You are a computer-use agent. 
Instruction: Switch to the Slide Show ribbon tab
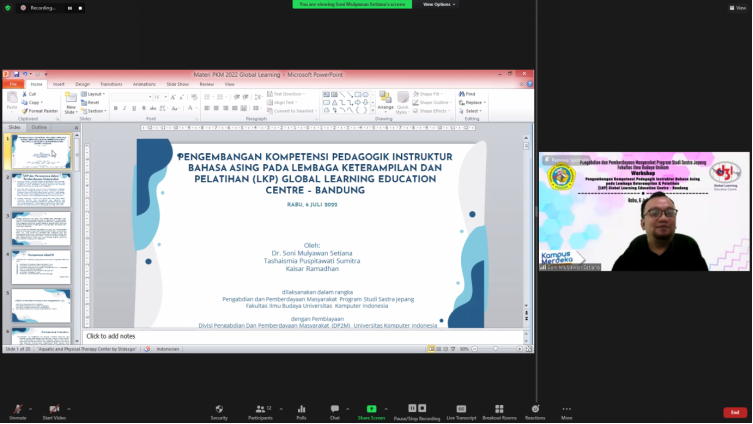(177, 84)
